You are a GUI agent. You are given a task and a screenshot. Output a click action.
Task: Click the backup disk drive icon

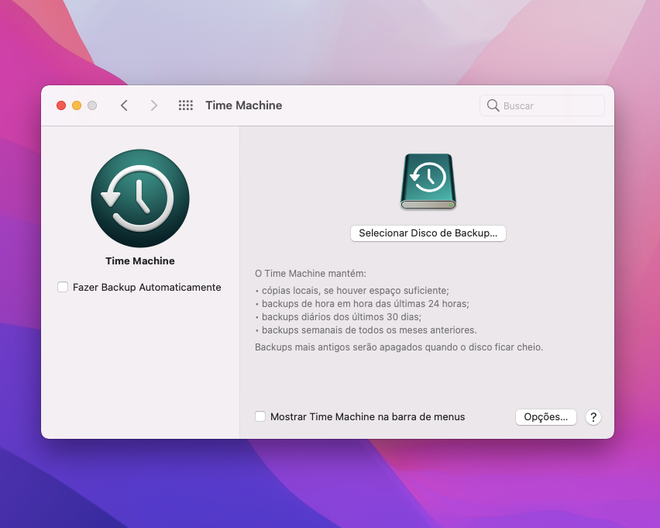[x=428, y=181]
